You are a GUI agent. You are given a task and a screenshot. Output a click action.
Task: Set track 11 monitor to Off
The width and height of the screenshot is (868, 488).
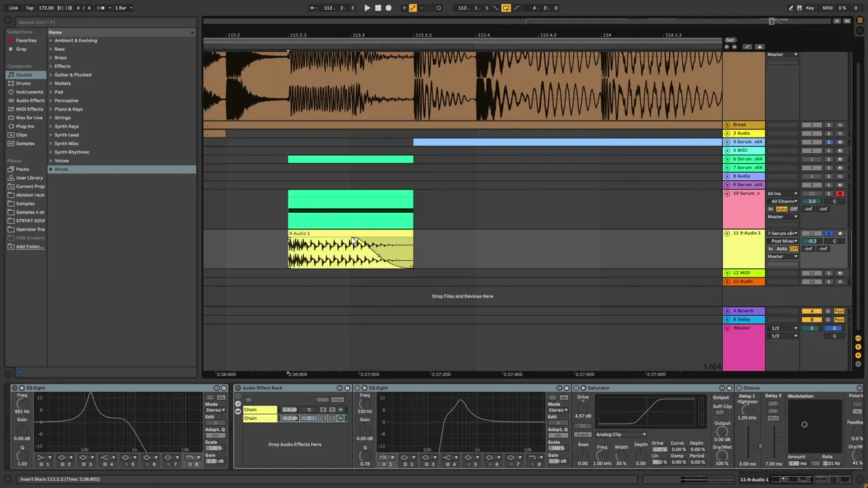click(x=793, y=249)
